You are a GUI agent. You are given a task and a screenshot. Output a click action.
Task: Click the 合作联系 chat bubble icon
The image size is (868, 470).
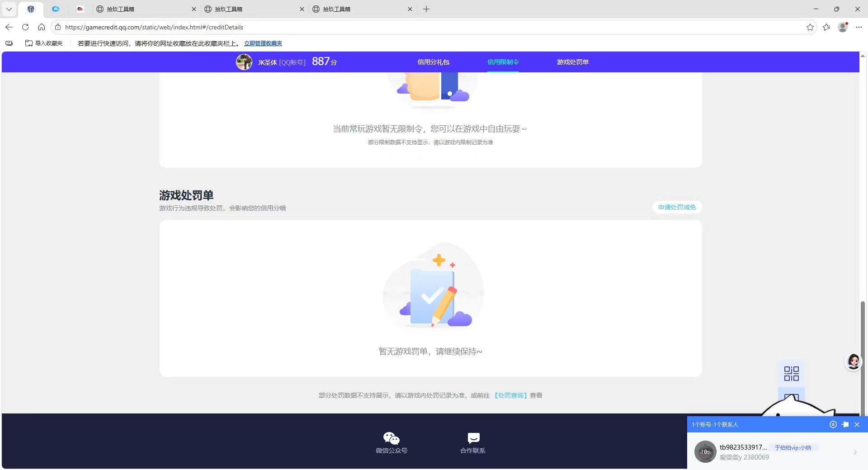click(x=472, y=438)
